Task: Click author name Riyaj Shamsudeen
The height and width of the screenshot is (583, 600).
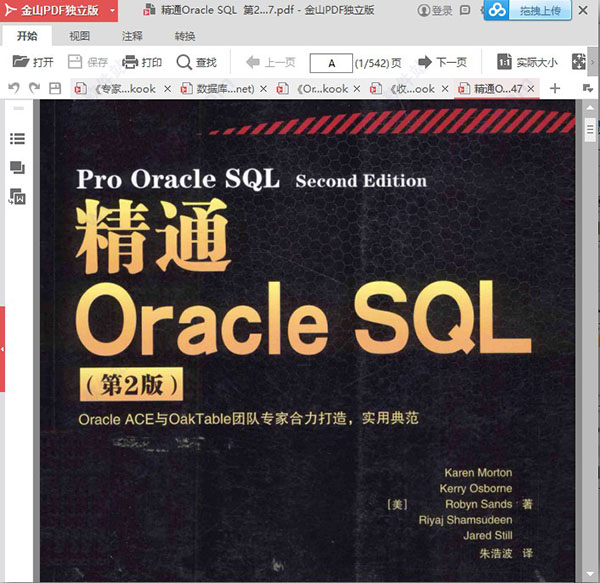Action: pos(465,520)
